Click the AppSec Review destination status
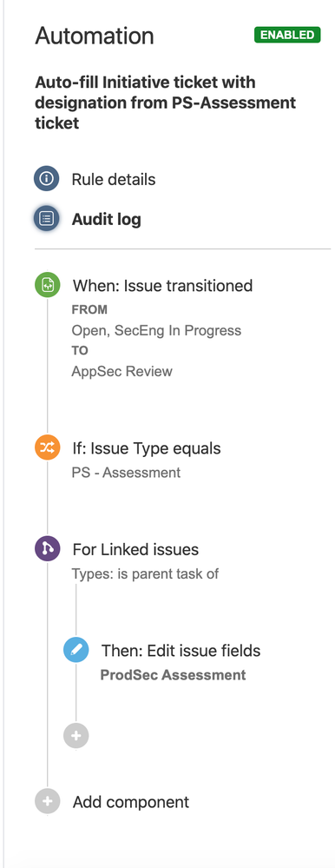335x868 pixels. [122, 372]
